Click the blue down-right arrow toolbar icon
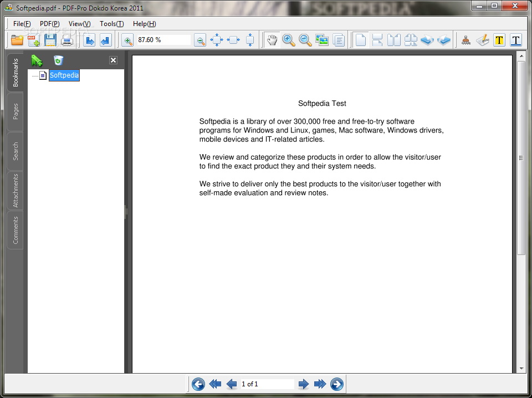The height and width of the screenshot is (398, 532). [x=89, y=40]
